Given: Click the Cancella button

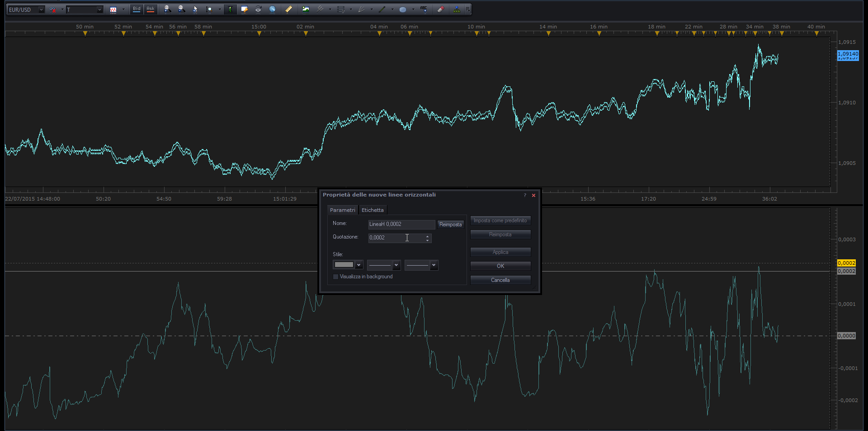Looking at the screenshot, I should point(500,280).
